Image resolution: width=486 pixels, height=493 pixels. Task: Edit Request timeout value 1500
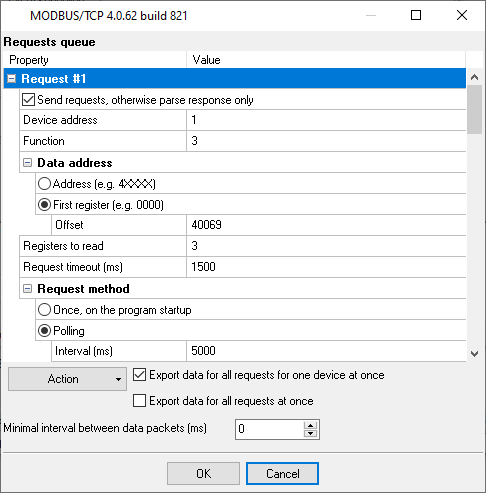point(326,267)
